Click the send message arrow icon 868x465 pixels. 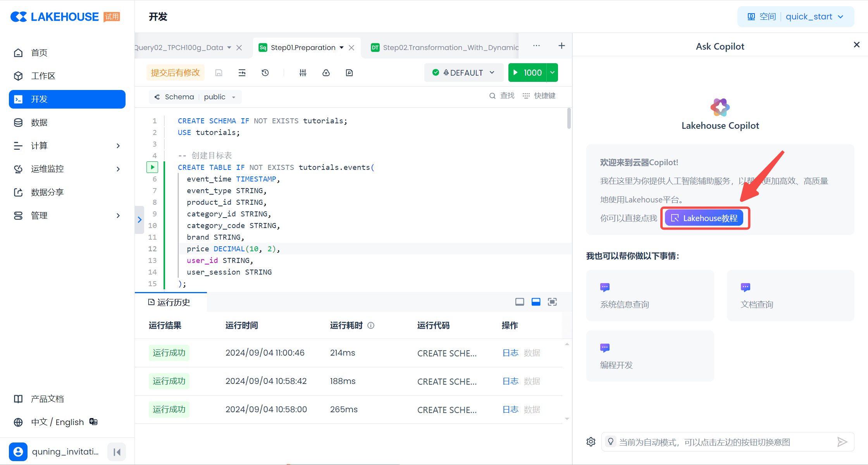842,442
